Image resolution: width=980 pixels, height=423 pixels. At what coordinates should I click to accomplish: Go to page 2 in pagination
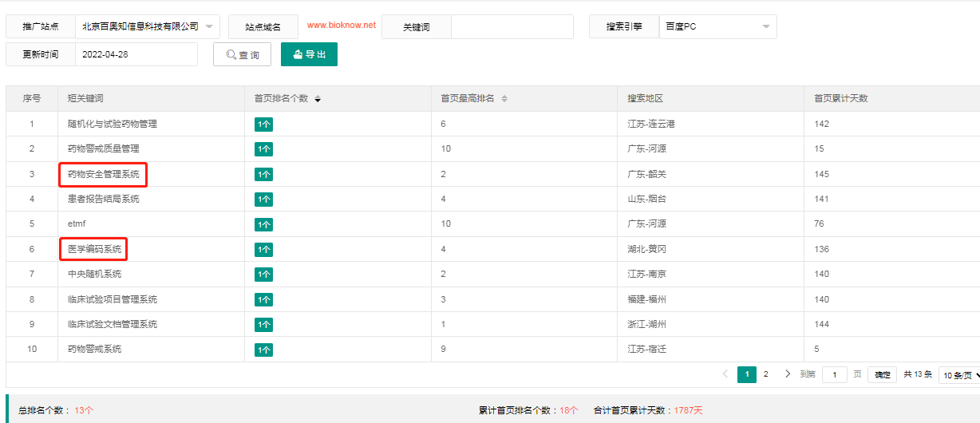click(x=766, y=374)
